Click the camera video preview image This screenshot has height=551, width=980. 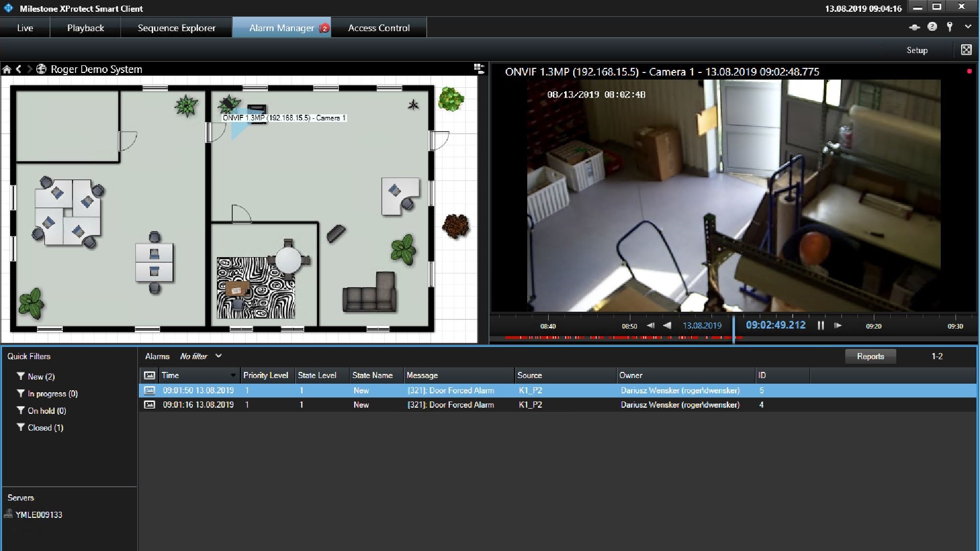[733, 195]
